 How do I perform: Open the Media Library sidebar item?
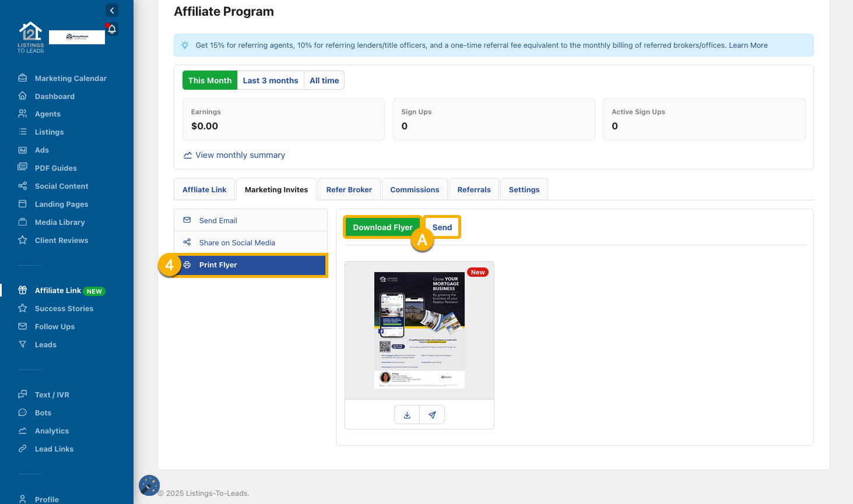[59, 222]
